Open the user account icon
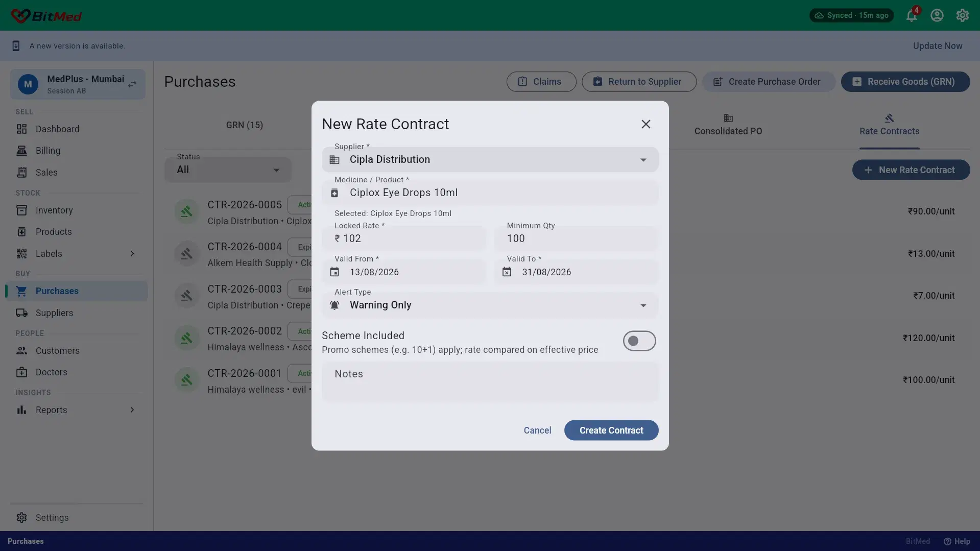Screen dimensions: 980x551 coord(937,15)
